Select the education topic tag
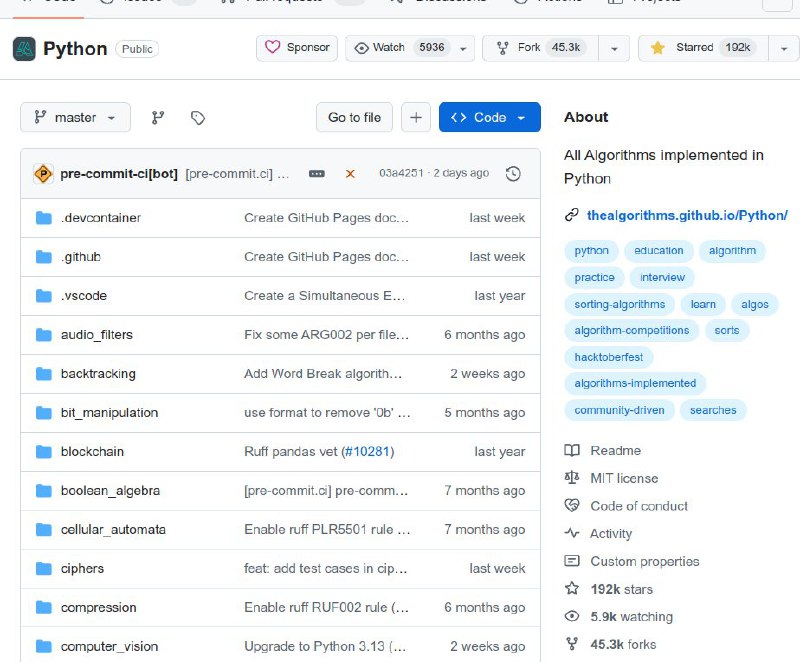 (x=658, y=251)
